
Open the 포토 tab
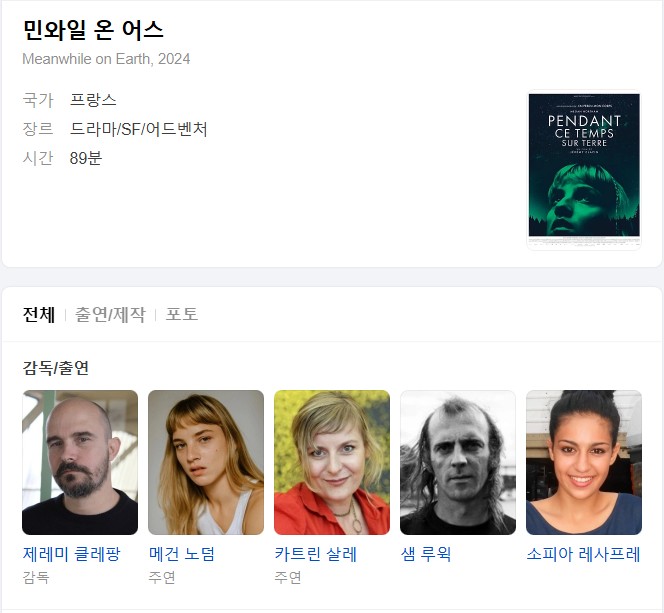[182, 314]
